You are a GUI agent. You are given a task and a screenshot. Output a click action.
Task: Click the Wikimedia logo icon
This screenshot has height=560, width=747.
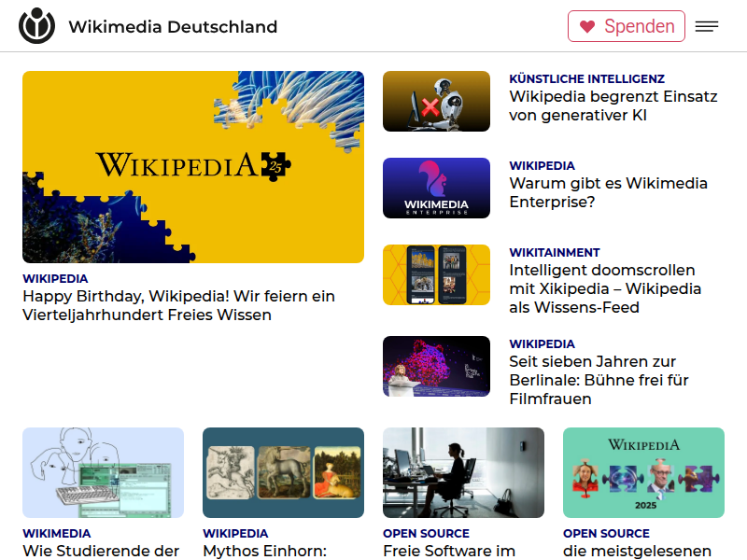pos(36,26)
